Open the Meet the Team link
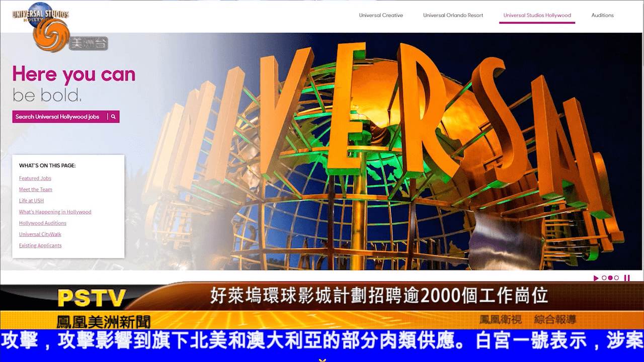 pos(36,190)
